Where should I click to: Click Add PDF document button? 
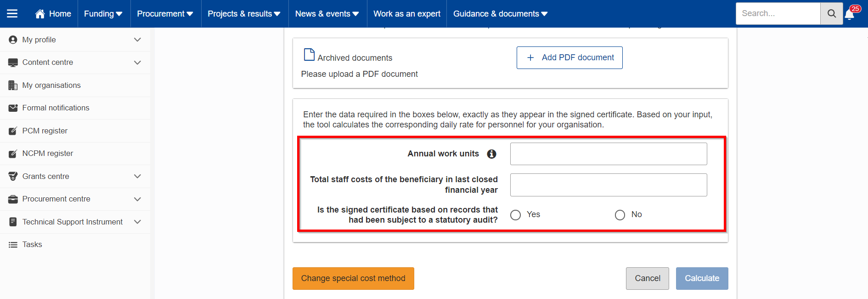click(569, 57)
